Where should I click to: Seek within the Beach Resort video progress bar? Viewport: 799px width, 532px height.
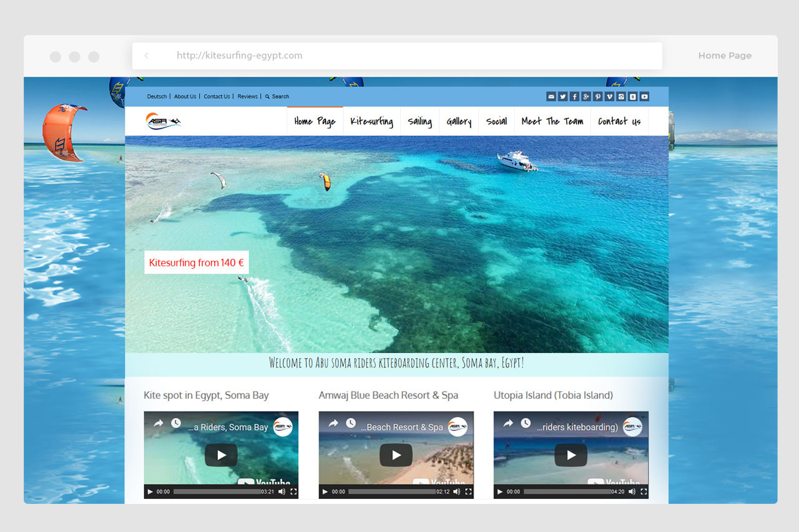click(391, 492)
